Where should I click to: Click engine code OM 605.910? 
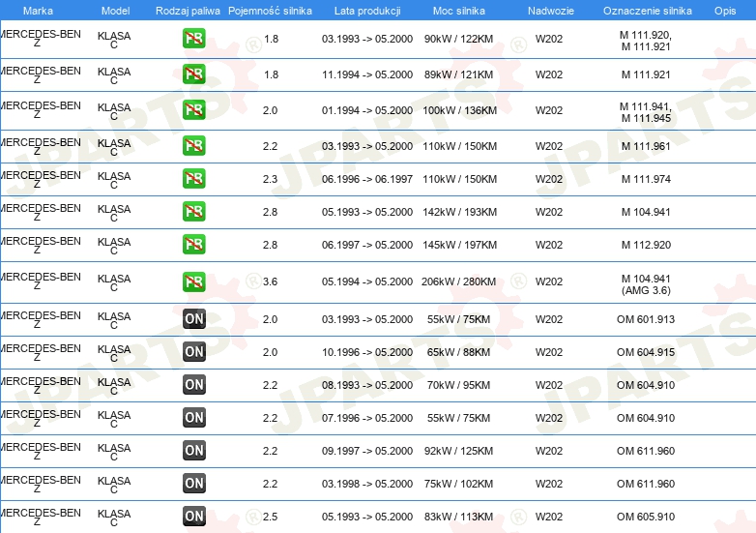(646, 517)
